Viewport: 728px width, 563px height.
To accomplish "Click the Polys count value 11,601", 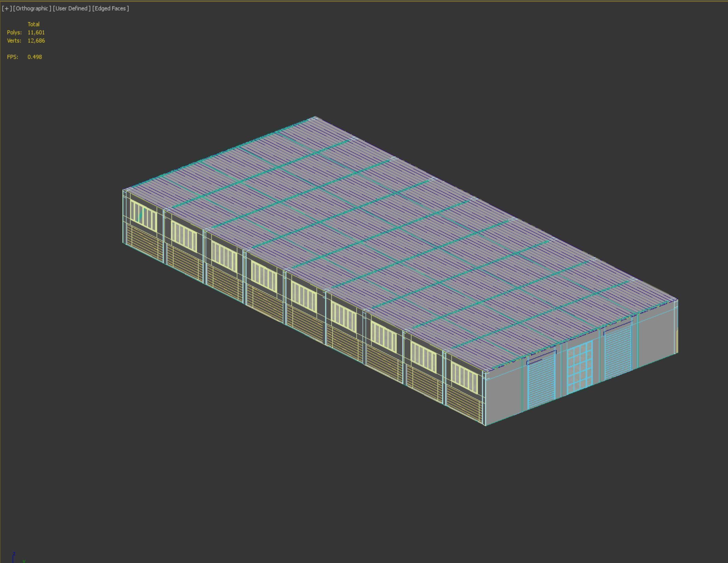I will pyautogui.click(x=36, y=32).
